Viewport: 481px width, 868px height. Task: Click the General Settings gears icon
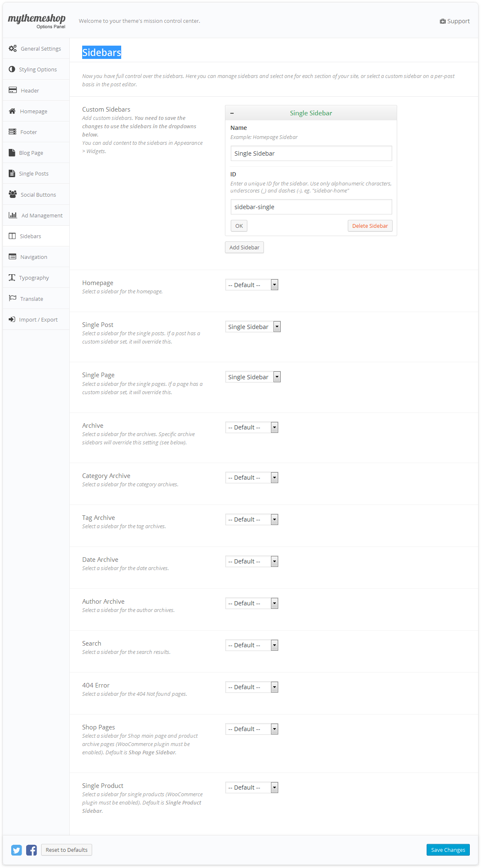tap(12, 49)
